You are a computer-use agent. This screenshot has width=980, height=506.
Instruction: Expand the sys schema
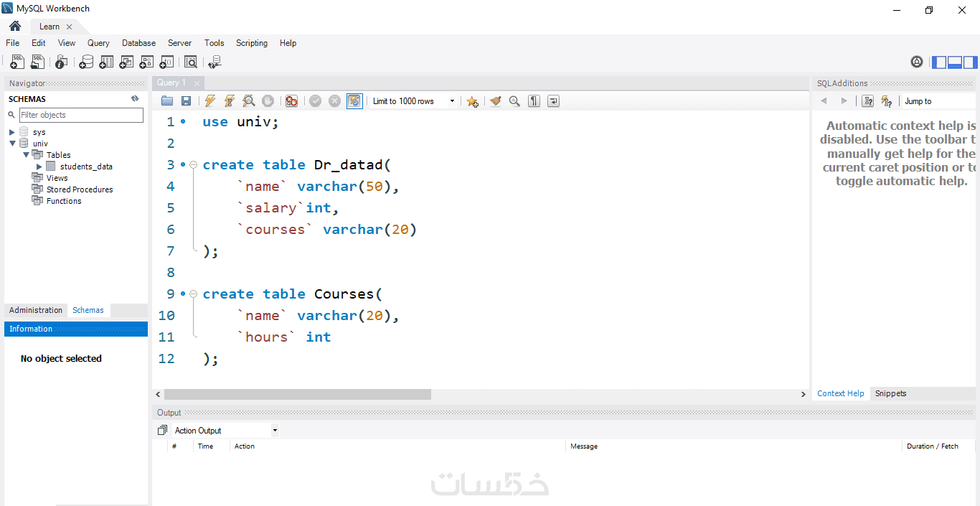coord(12,132)
